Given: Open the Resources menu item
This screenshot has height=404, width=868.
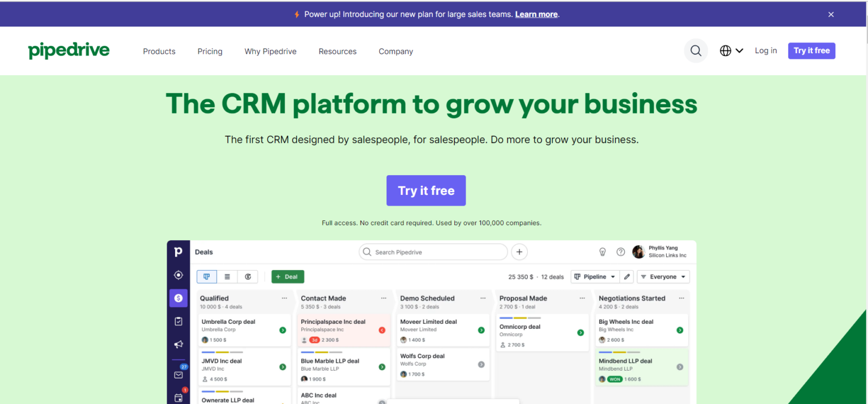Looking at the screenshot, I should tap(337, 51).
